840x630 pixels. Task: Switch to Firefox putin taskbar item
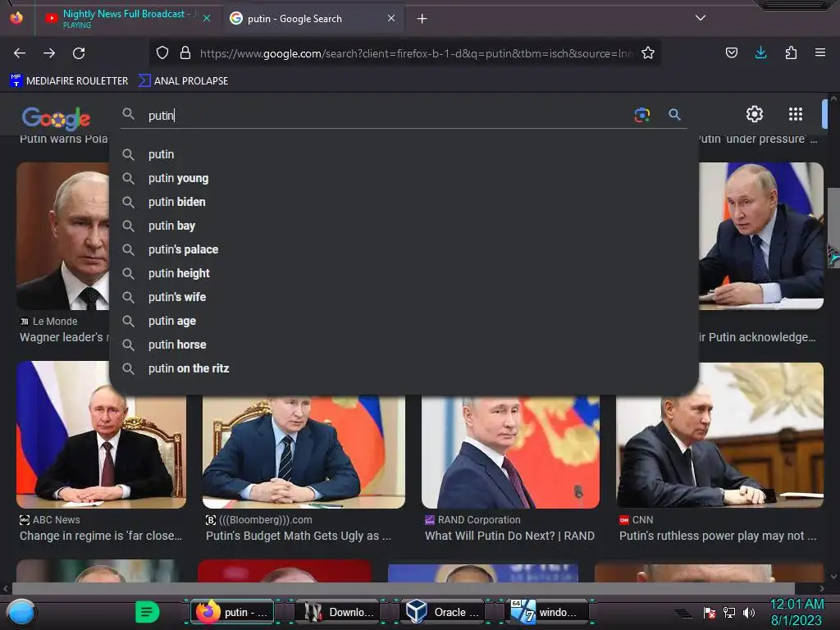pos(233,612)
